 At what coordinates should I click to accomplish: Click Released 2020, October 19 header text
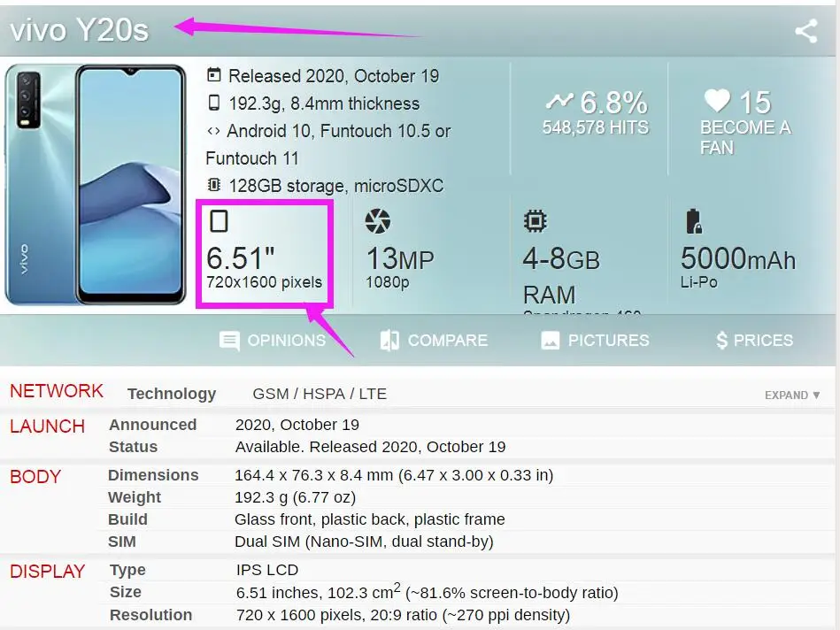(334, 76)
